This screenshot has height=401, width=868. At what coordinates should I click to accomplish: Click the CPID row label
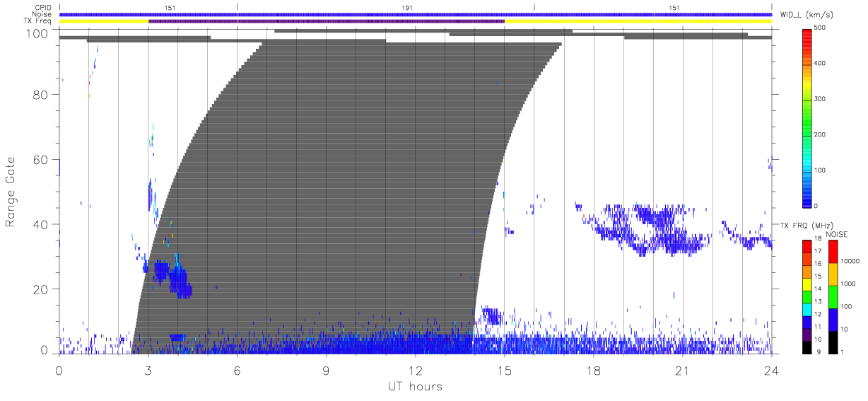(x=44, y=7)
